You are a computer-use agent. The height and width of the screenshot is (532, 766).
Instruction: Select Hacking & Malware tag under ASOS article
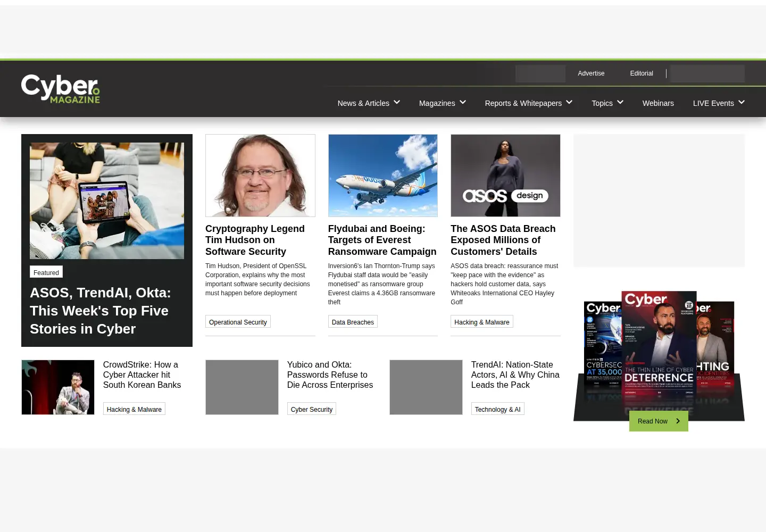[x=482, y=321]
